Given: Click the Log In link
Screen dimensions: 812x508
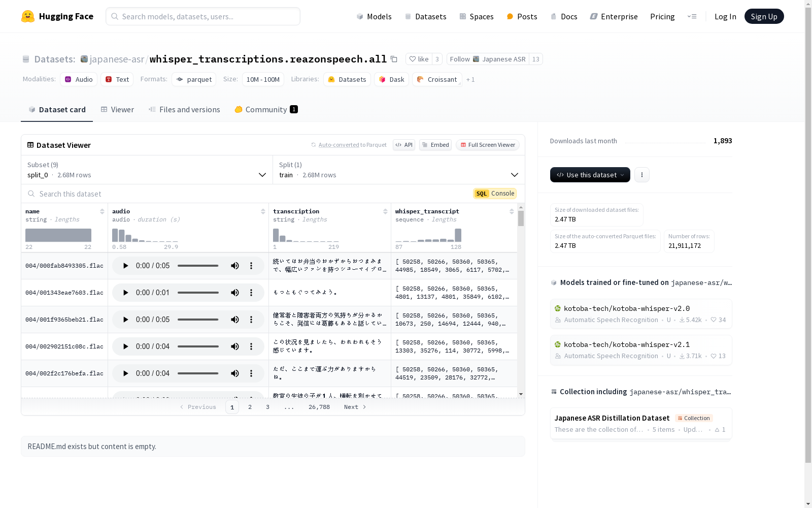Looking at the screenshot, I should pos(725,16).
